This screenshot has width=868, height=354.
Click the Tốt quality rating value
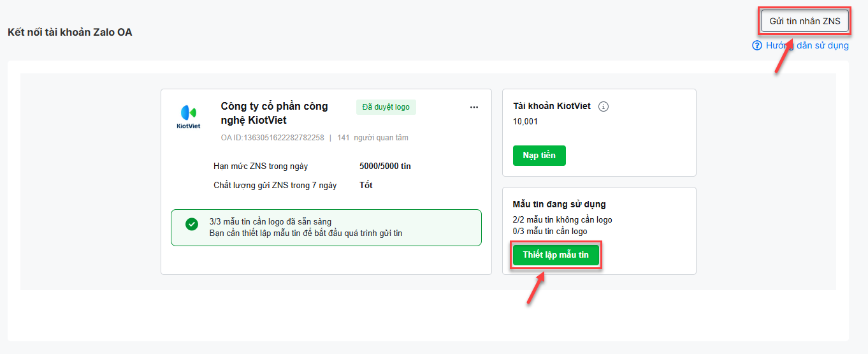pos(366,186)
